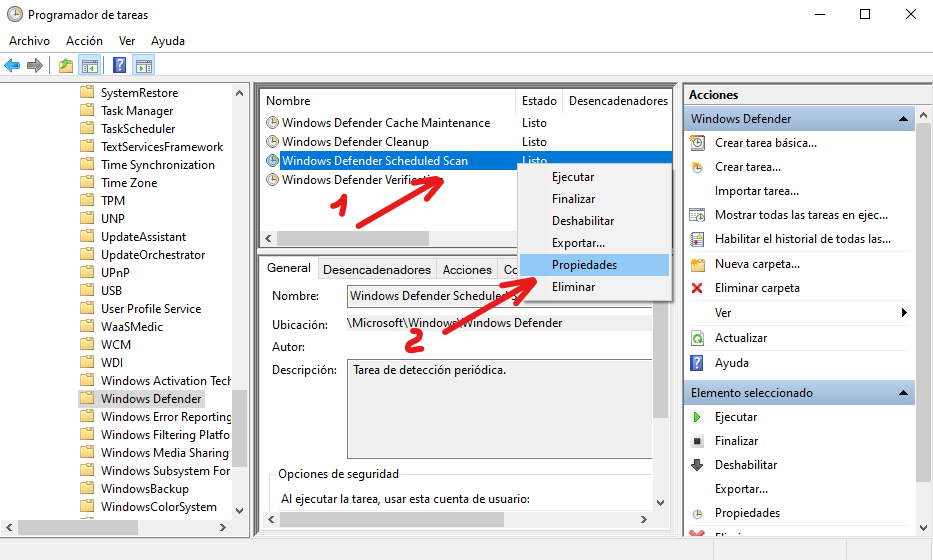This screenshot has height=560, width=933.
Task: Click the Propiedades clock icon in Acciones
Action: pos(697,513)
